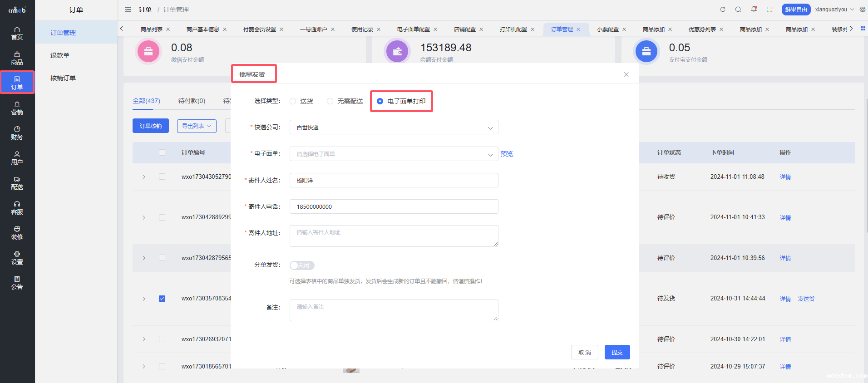Click the 提交 submit button
Screen dimensions: 868x383
[x=617, y=352]
